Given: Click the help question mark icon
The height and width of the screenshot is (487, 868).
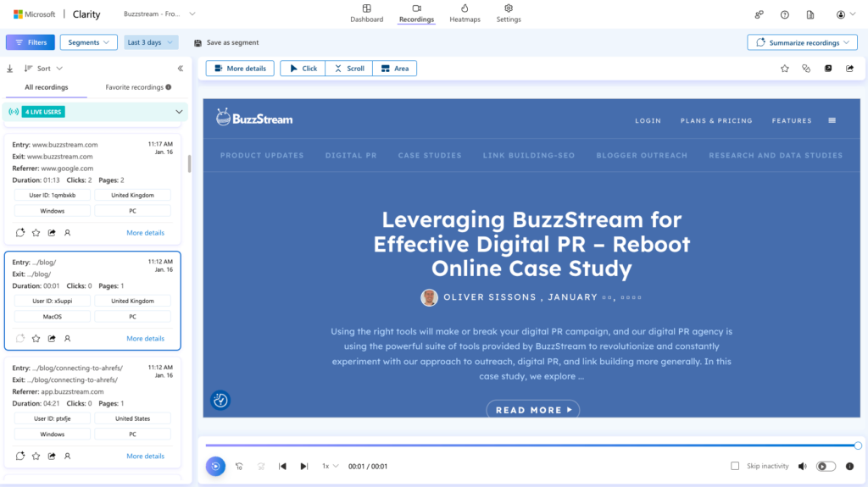Looking at the screenshot, I should (784, 14).
